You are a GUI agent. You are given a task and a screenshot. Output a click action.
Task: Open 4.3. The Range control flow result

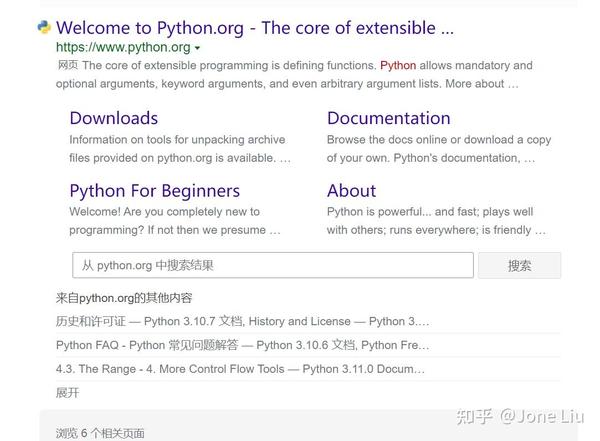click(x=240, y=369)
